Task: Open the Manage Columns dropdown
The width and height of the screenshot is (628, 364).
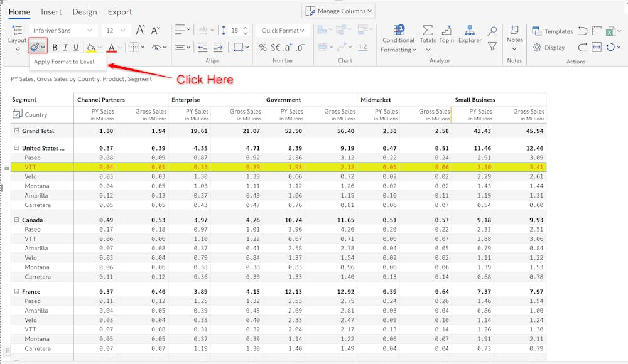Action: pos(338,11)
